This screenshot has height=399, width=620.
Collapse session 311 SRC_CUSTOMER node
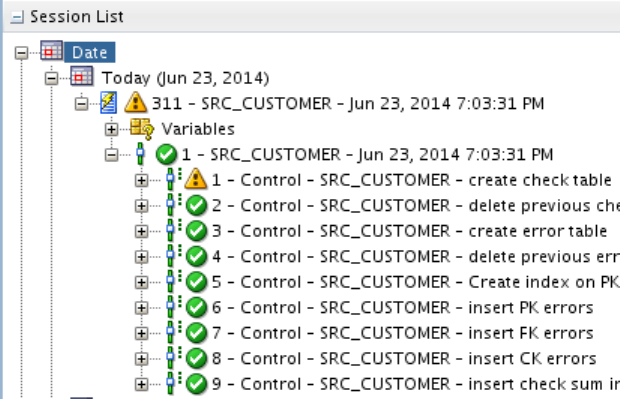tap(81, 104)
